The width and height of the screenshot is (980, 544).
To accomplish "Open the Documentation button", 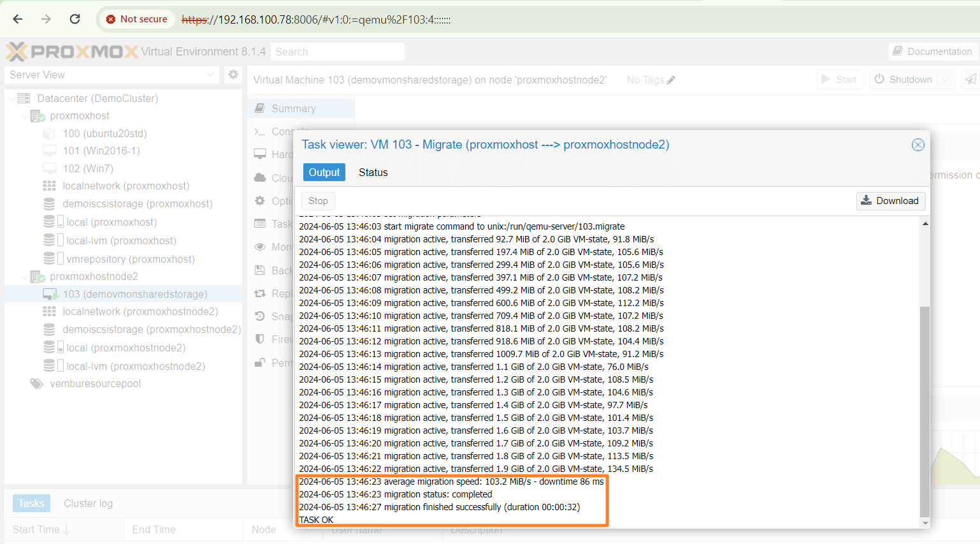I will click(x=932, y=52).
